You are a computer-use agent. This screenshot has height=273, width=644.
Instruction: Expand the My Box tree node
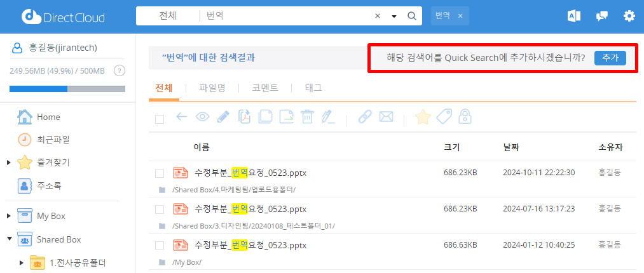click(9, 216)
